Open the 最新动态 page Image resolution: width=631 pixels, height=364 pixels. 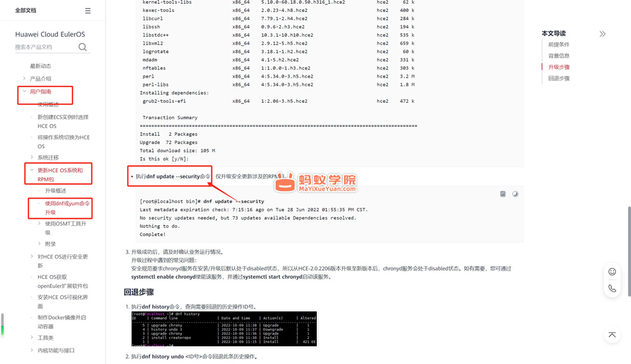[40, 66]
